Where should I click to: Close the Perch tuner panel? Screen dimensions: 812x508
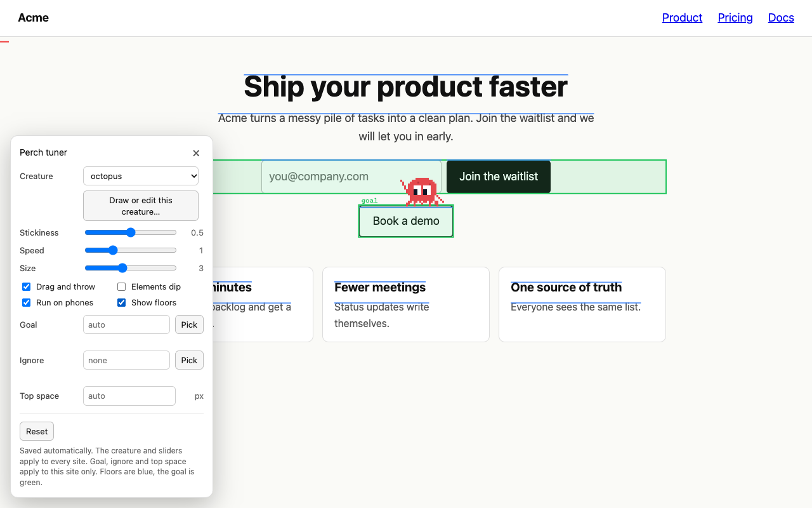tap(196, 153)
